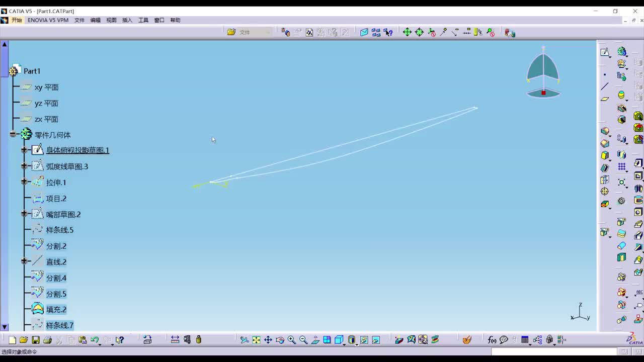Expand the 直线.2 node

point(24,261)
